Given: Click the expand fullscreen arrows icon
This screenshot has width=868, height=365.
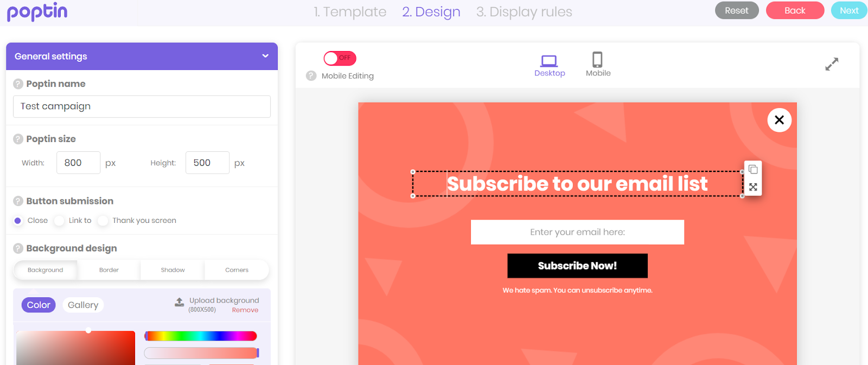Looking at the screenshot, I should tap(832, 64).
